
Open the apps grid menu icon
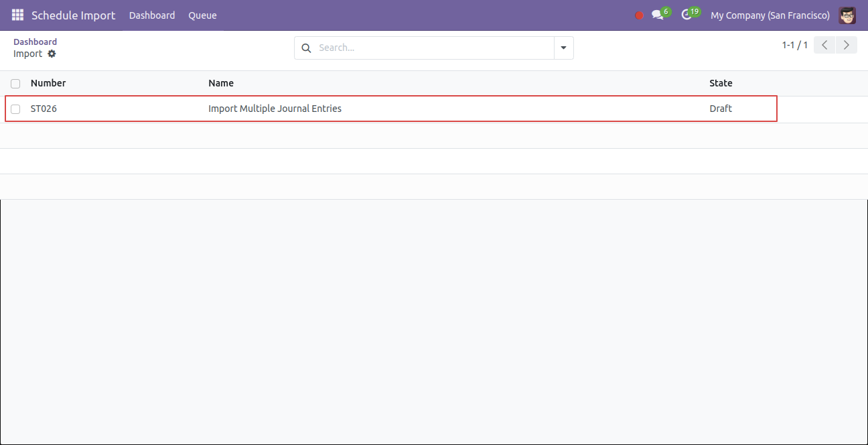[x=17, y=15]
